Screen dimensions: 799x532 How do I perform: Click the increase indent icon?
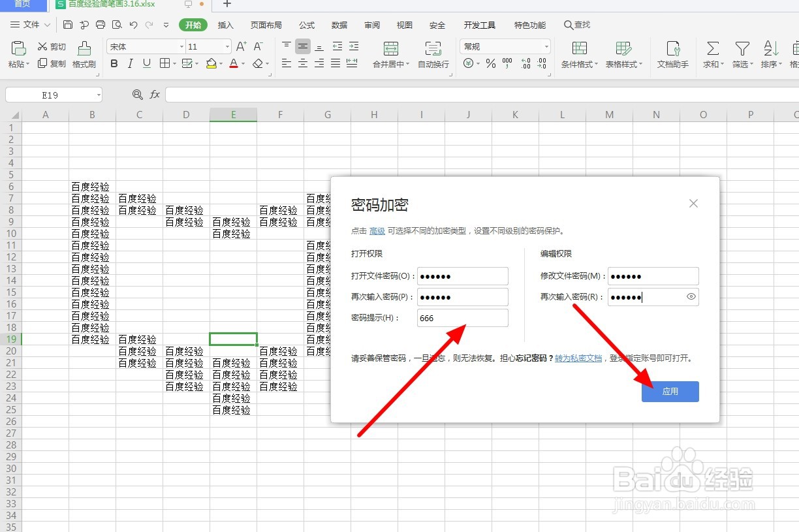click(353, 46)
